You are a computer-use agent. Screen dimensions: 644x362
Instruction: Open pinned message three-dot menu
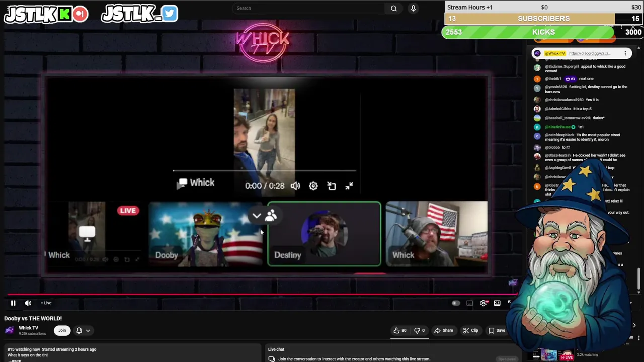point(625,53)
